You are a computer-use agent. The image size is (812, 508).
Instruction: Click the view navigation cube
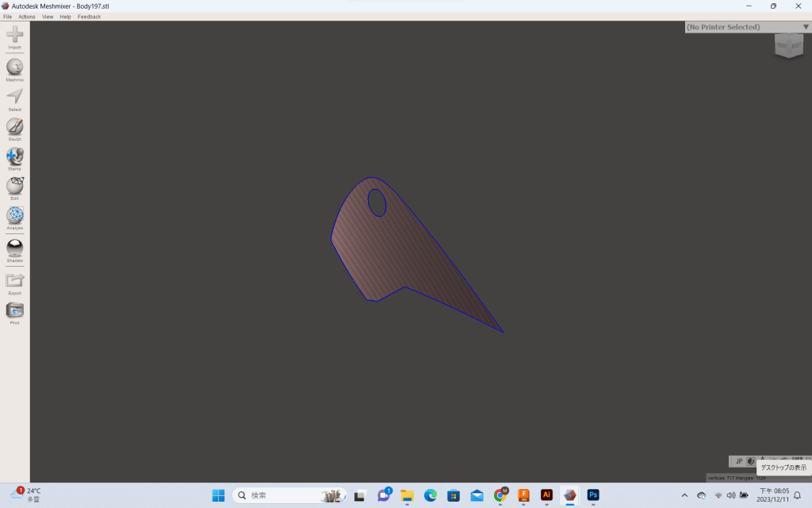(788, 45)
